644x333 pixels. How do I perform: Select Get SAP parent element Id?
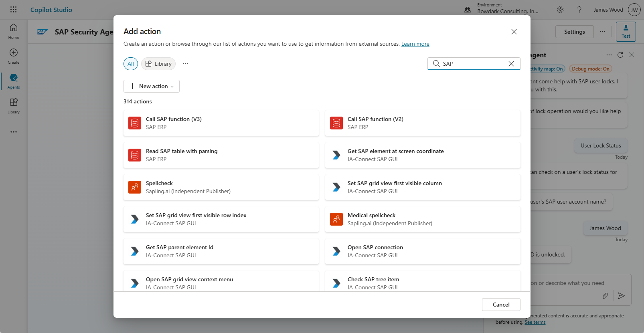[221, 251]
